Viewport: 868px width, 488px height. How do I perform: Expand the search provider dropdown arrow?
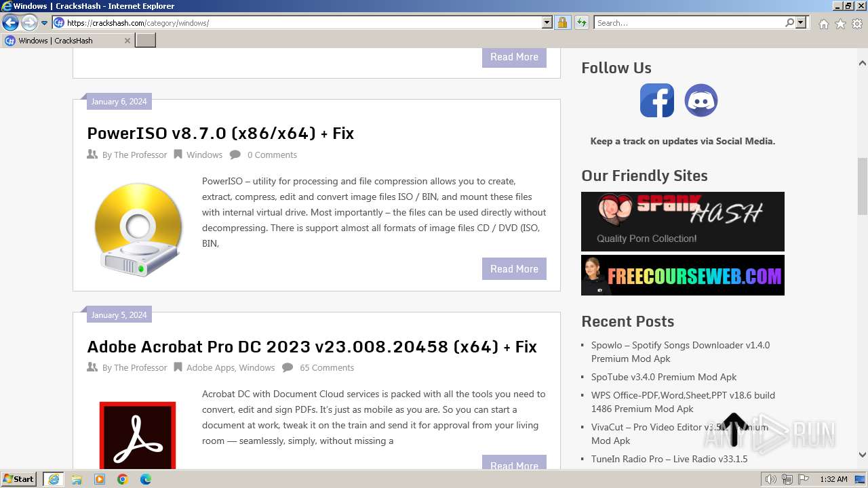(801, 23)
